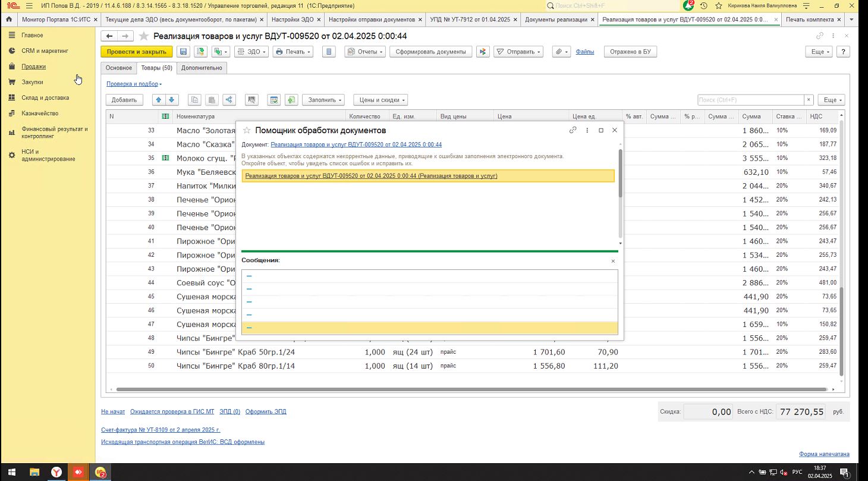
Task: Expand the ЭДО dropdown menu
Action: pyautogui.click(x=253, y=52)
